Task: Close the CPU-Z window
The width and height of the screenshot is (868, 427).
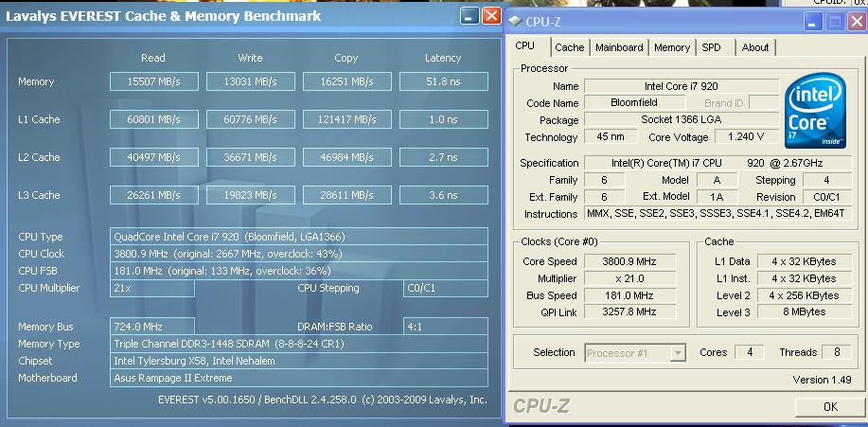Action: tap(857, 22)
